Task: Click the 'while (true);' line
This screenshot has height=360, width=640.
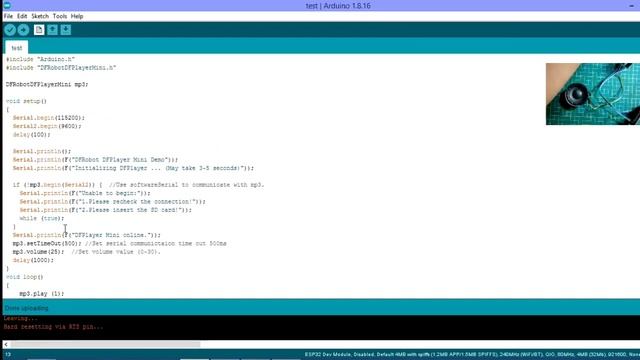Action: (x=42, y=218)
